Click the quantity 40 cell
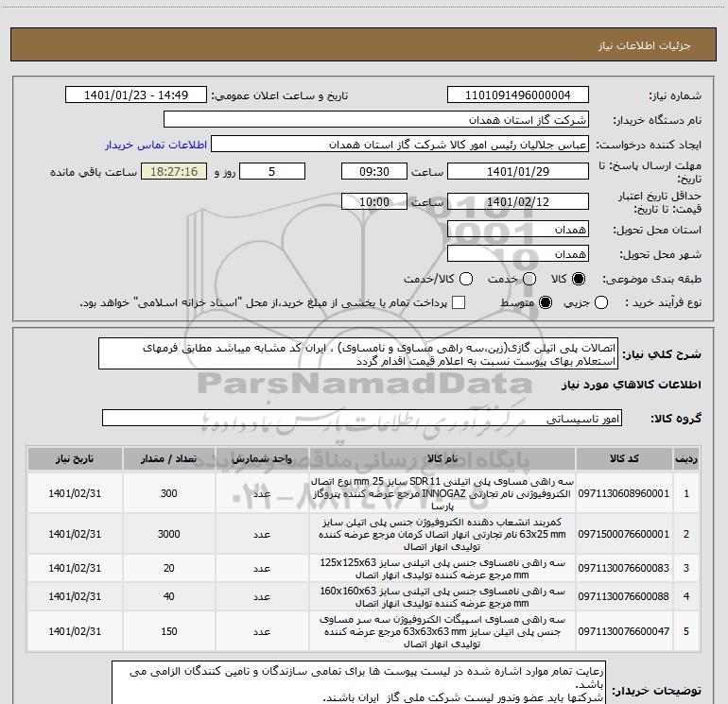 (169, 596)
